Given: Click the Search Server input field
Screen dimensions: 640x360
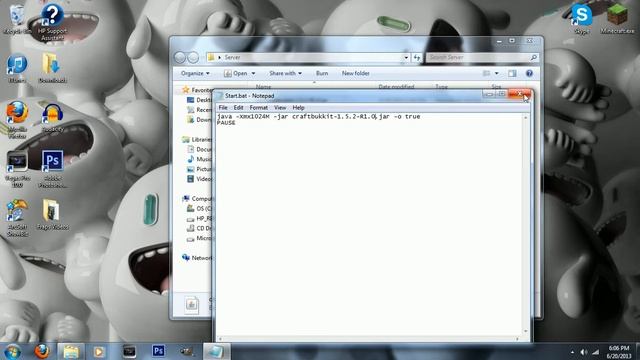Looking at the screenshot, I should coord(478,58).
